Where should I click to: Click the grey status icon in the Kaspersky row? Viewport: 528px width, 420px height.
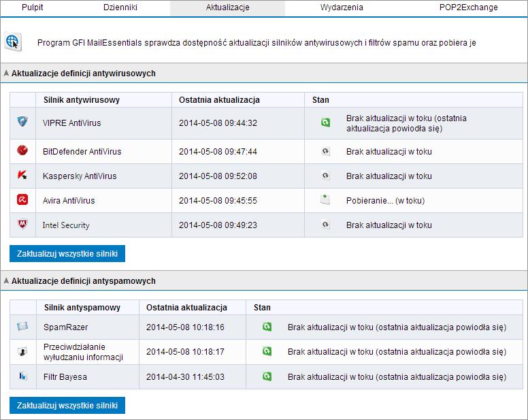[x=325, y=176]
